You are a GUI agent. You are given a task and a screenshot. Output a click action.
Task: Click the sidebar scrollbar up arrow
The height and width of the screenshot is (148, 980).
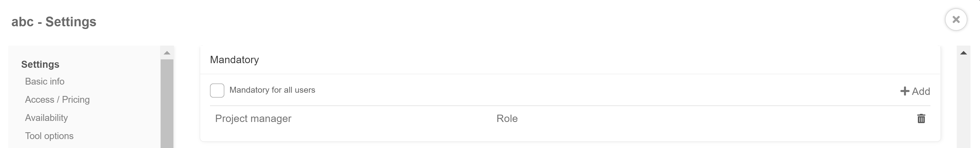[x=167, y=53]
